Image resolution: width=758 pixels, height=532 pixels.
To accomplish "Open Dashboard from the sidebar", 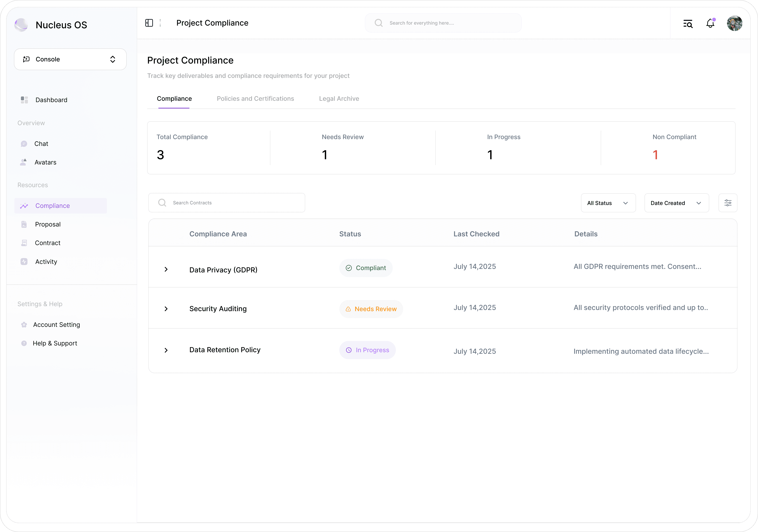I will coord(51,100).
